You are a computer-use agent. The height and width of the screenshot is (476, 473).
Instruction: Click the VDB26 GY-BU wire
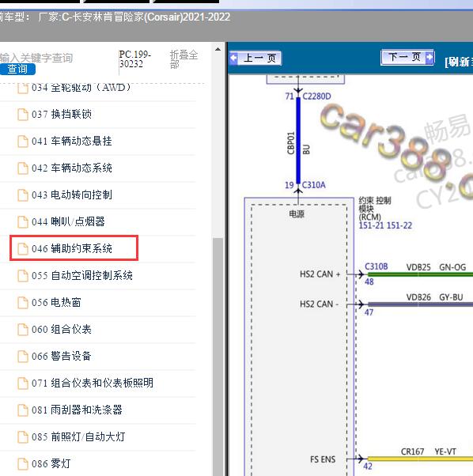point(420,304)
